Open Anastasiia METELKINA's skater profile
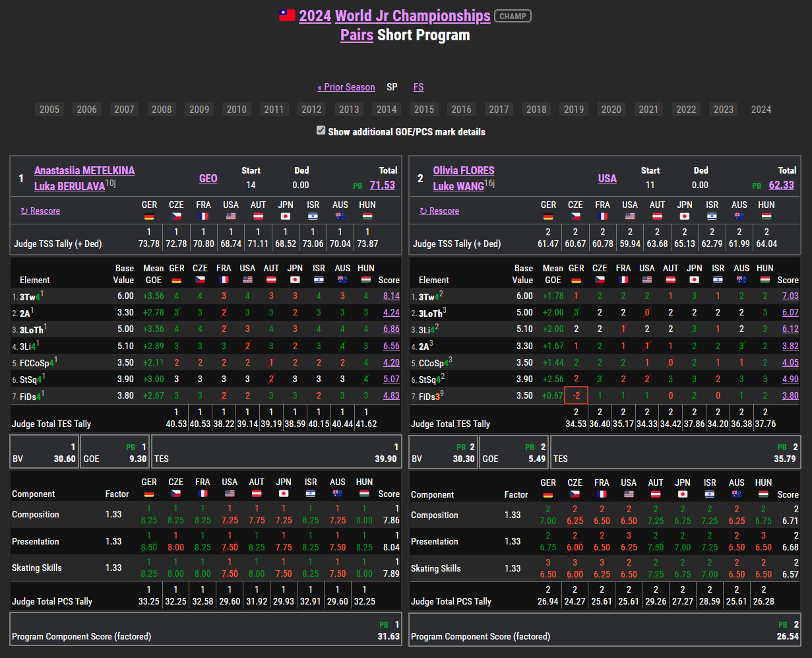This screenshot has height=658, width=812. tap(84, 170)
